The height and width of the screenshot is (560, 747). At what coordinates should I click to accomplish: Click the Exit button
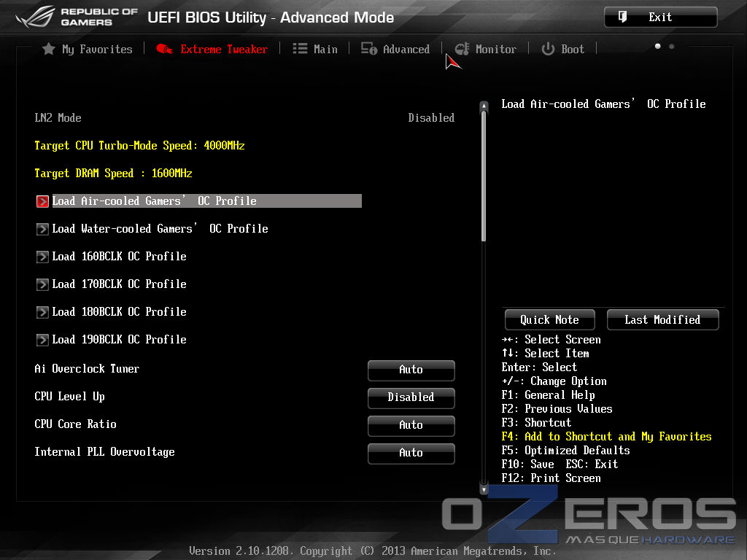coord(661,17)
